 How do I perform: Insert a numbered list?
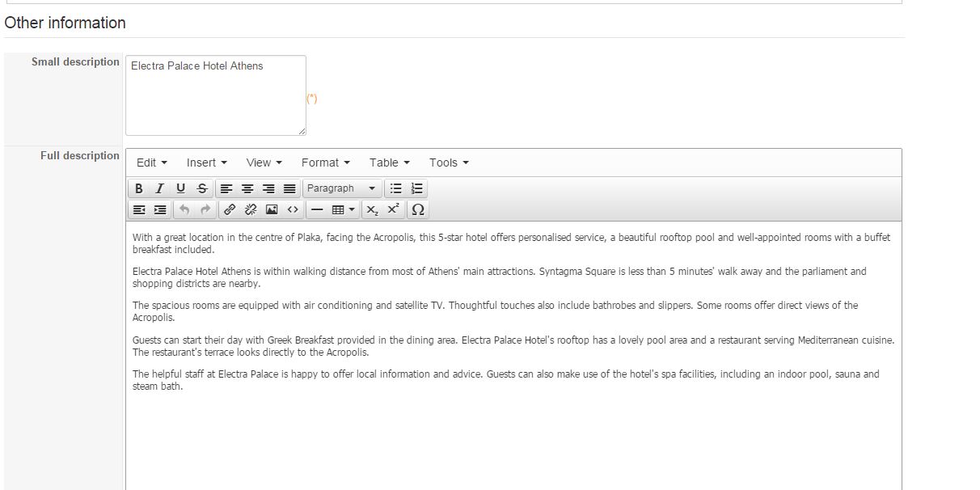pos(417,188)
